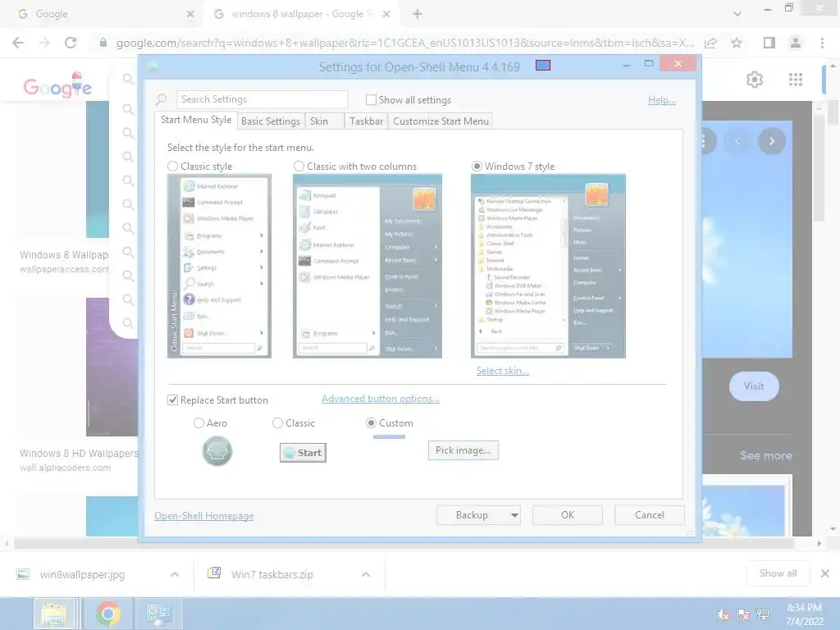Click the search magnifier icon in dialog

pos(162,99)
